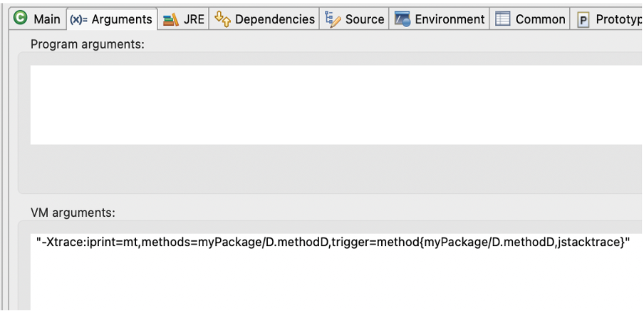Click the Common table icon
Viewport: 644px width, 311px height.
tap(503, 19)
